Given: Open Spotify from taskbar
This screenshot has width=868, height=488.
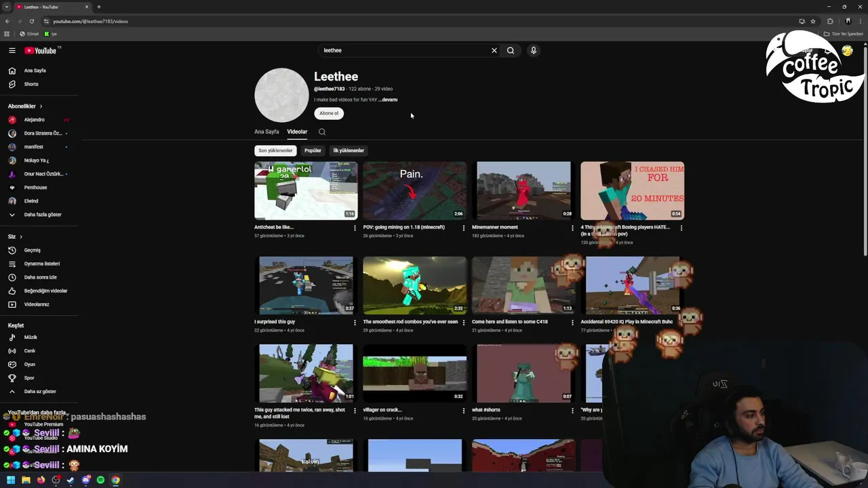Looking at the screenshot, I should point(100,480).
